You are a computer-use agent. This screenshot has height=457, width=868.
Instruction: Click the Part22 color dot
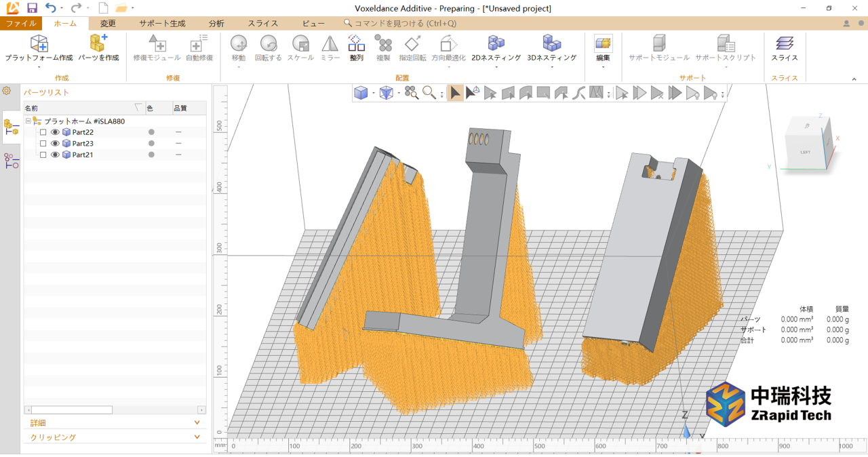click(x=151, y=132)
